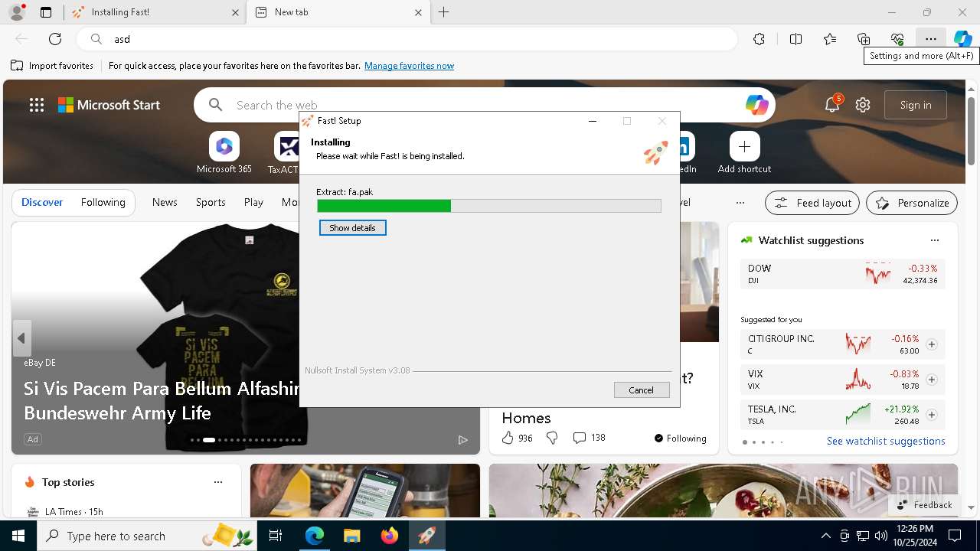Open Task View in the taskbar
980x551 pixels.
coord(276,536)
